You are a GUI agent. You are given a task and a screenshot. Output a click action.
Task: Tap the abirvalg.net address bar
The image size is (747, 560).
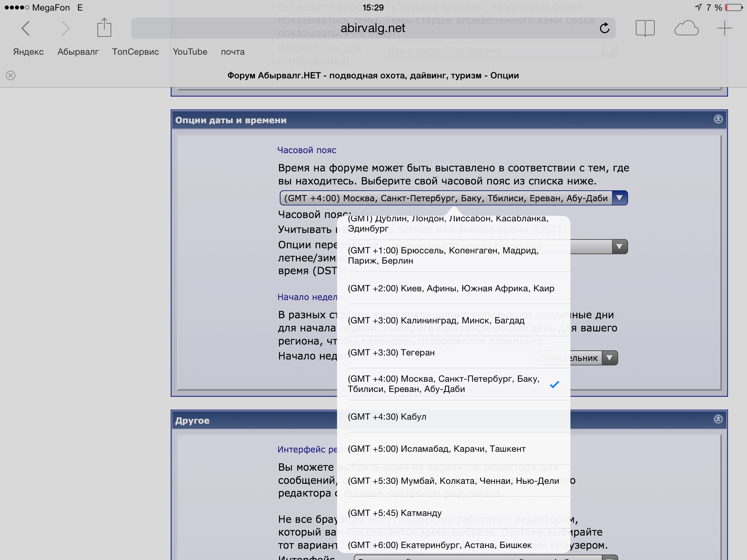point(372,28)
